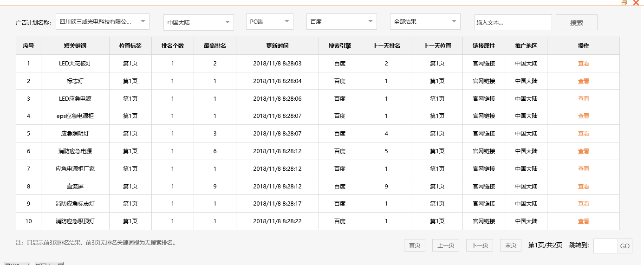Click the note text about 前3页排名结果
The width and height of the screenshot is (644, 265).
[96, 243]
